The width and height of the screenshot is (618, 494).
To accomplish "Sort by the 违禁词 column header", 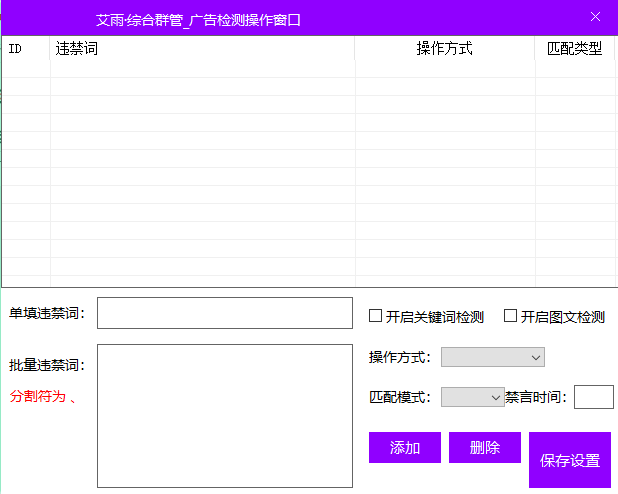I will 202,48.
